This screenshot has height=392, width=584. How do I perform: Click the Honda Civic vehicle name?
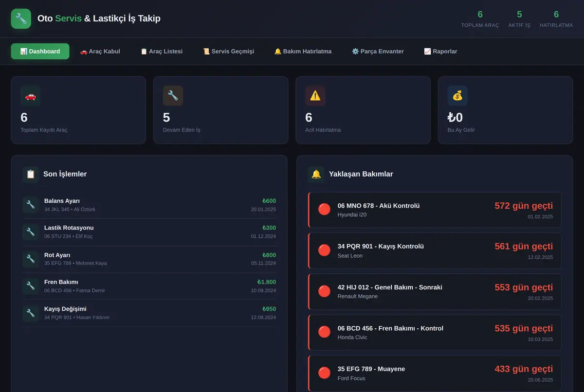tap(352, 338)
